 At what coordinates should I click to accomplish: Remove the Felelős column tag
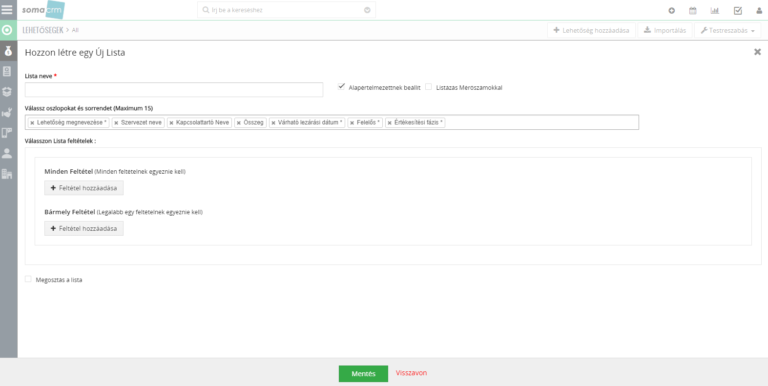[352, 123]
